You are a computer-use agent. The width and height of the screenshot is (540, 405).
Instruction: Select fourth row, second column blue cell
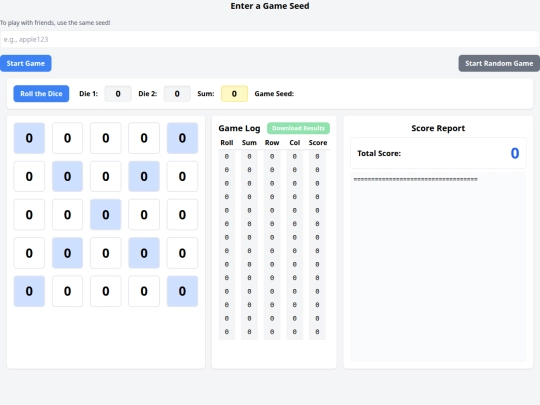(68, 253)
